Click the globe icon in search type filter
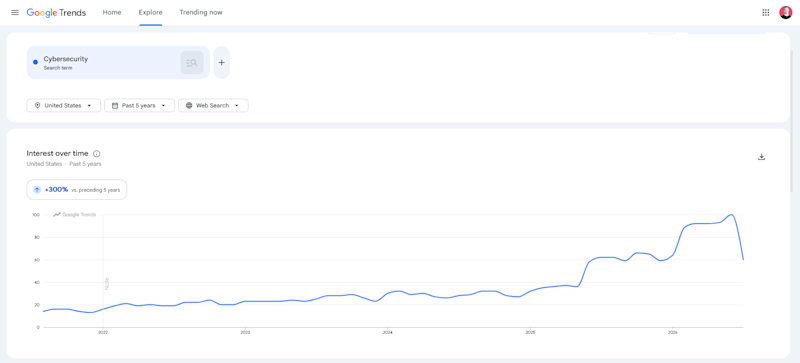 tap(189, 105)
